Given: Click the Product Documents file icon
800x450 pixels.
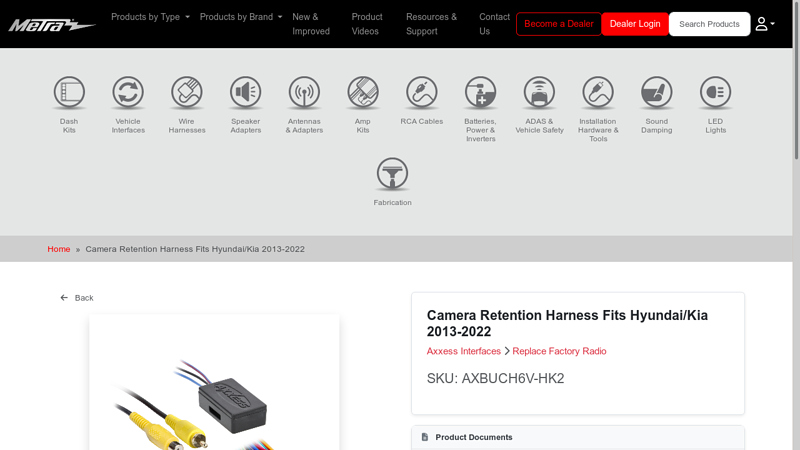Looking at the screenshot, I should (424, 437).
